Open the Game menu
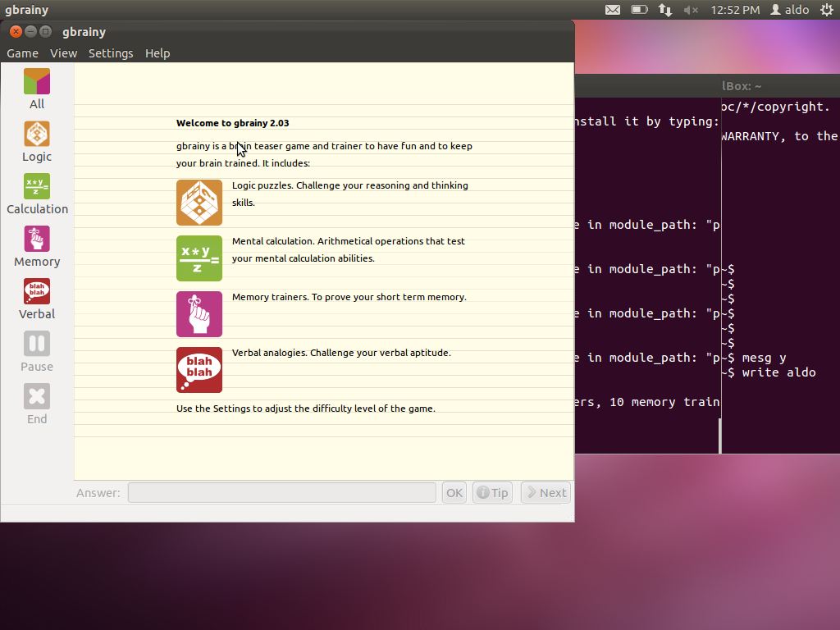 (x=21, y=52)
